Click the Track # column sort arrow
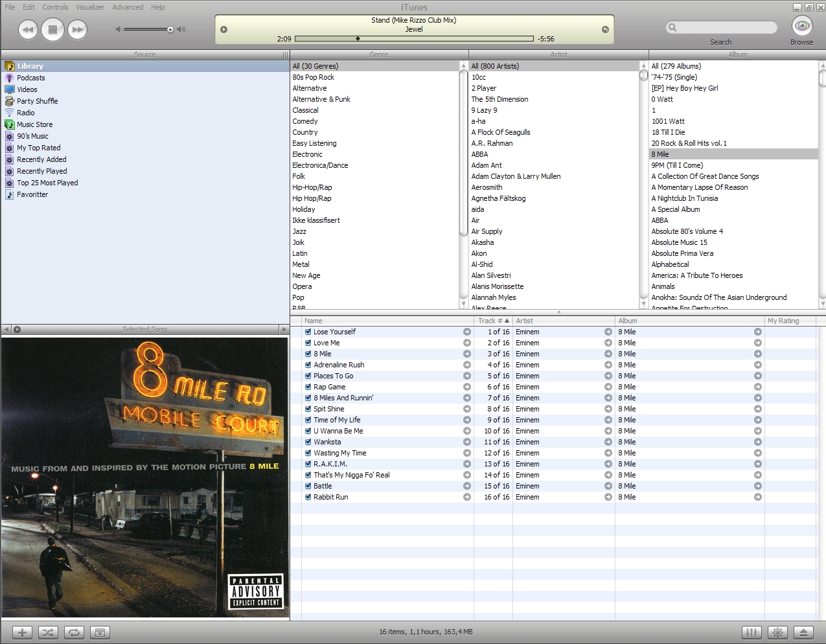 click(x=507, y=321)
